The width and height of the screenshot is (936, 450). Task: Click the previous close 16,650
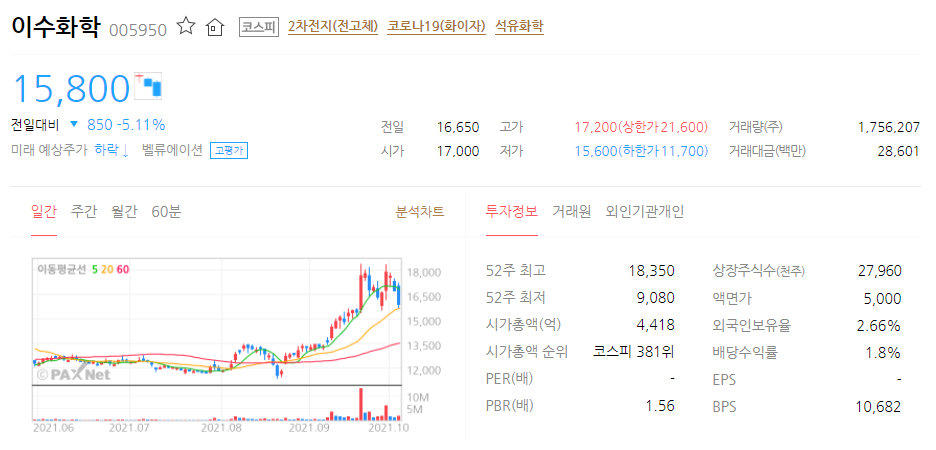[458, 127]
